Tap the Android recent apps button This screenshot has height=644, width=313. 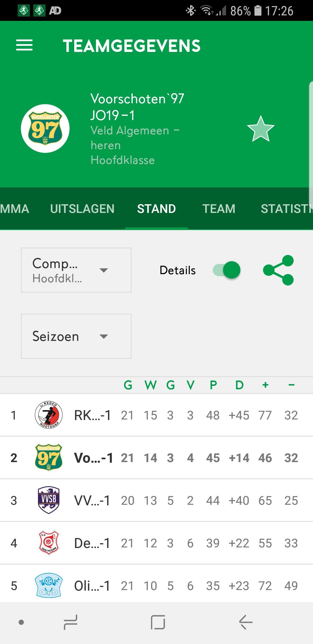coord(71,622)
